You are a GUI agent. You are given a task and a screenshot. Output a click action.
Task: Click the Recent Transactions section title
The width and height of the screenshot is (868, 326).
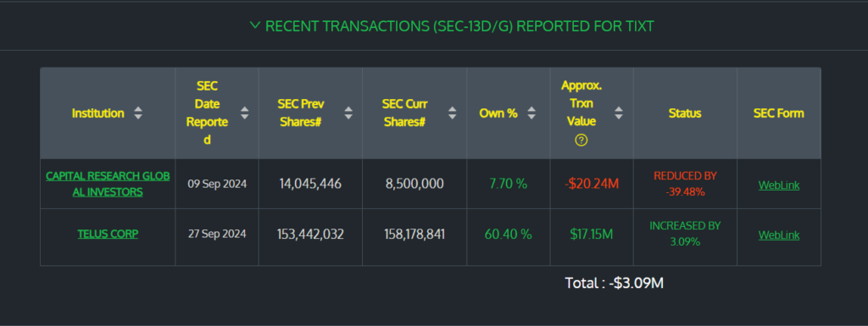459,26
